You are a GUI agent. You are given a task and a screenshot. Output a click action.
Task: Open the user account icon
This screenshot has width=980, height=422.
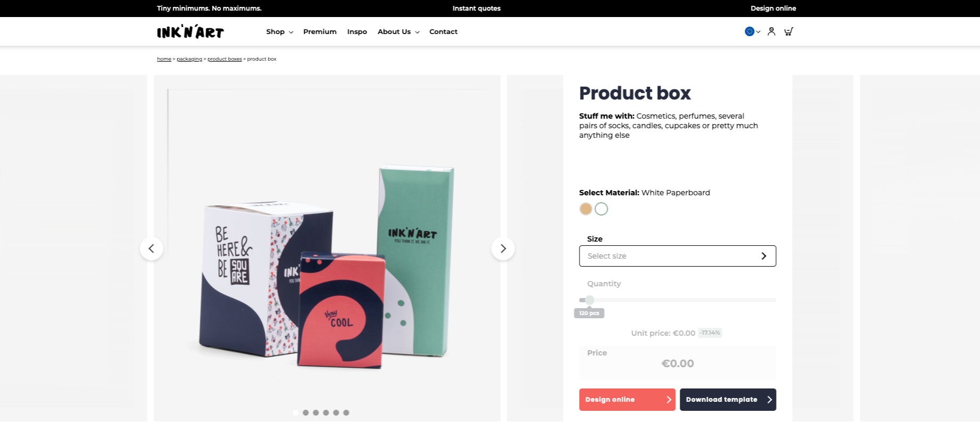771,31
